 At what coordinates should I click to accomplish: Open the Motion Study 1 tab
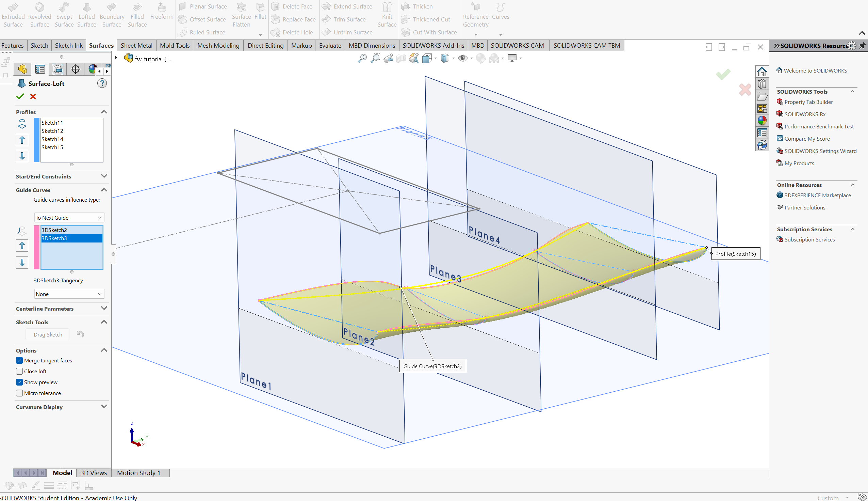[x=138, y=473]
